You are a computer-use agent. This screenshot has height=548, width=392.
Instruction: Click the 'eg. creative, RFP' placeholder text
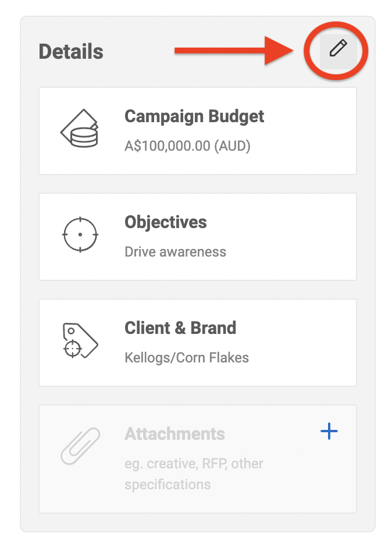(194, 464)
